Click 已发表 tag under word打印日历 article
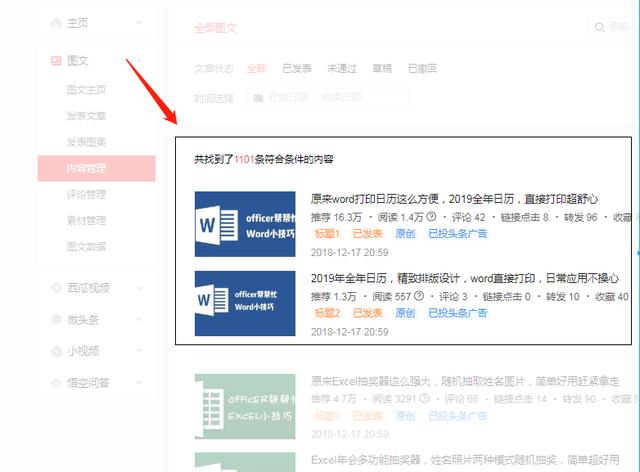This screenshot has width=640, height=472. tap(367, 234)
